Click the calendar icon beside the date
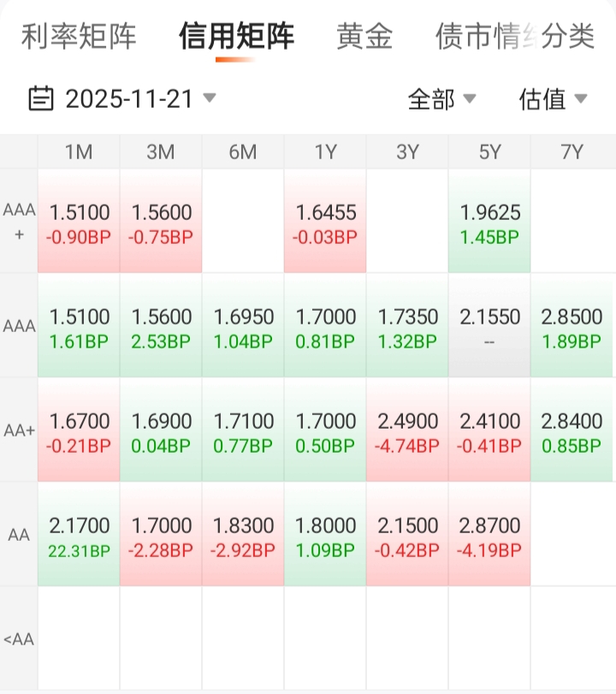616x694 pixels. 41,99
